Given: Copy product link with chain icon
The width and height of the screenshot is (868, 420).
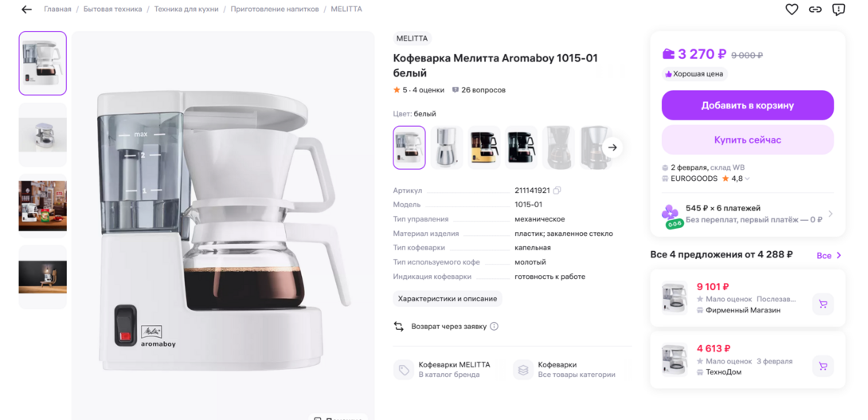Looking at the screenshot, I should [x=815, y=10].
